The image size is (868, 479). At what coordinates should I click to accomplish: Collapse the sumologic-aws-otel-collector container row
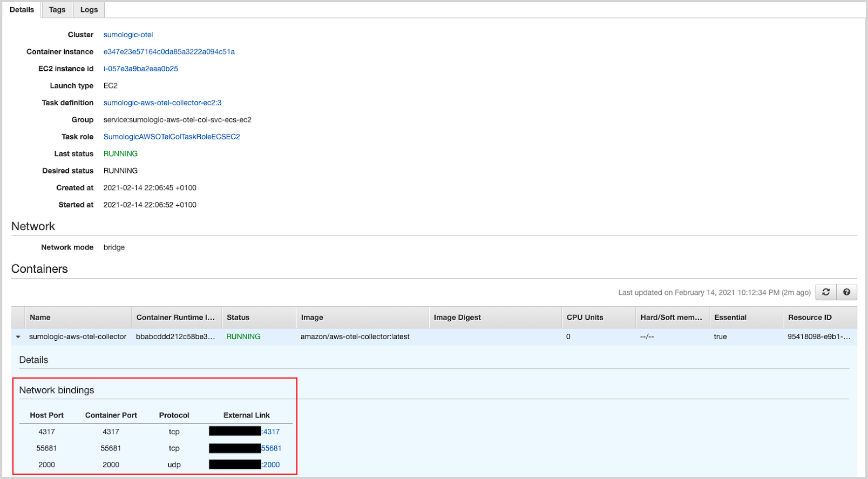pyautogui.click(x=18, y=337)
